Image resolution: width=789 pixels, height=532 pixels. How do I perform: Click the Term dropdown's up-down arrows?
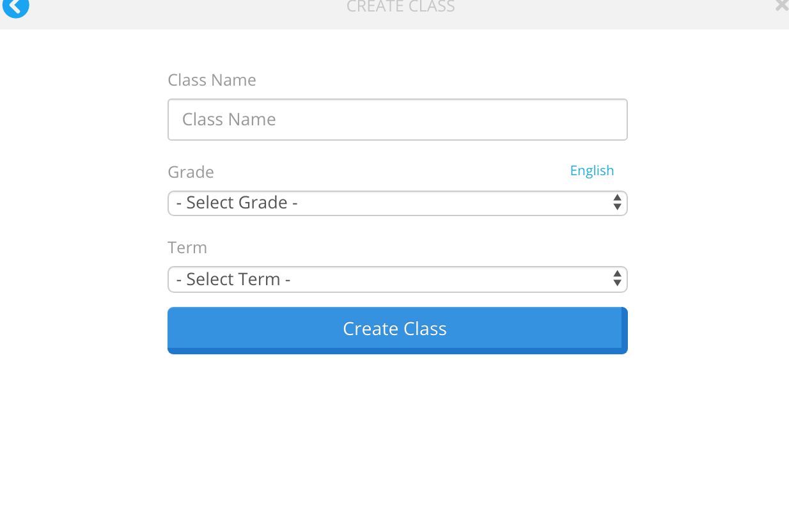click(617, 278)
